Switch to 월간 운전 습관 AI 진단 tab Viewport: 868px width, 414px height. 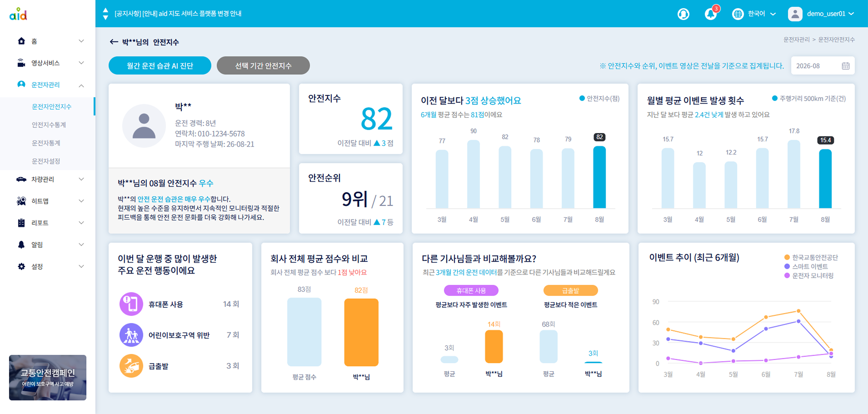[x=160, y=65]
